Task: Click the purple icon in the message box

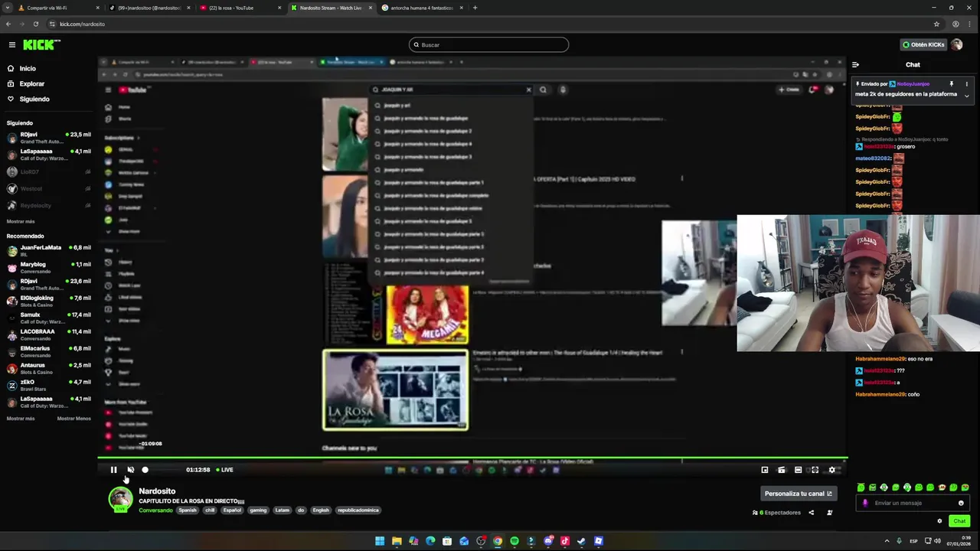Action: pos(865,503)
